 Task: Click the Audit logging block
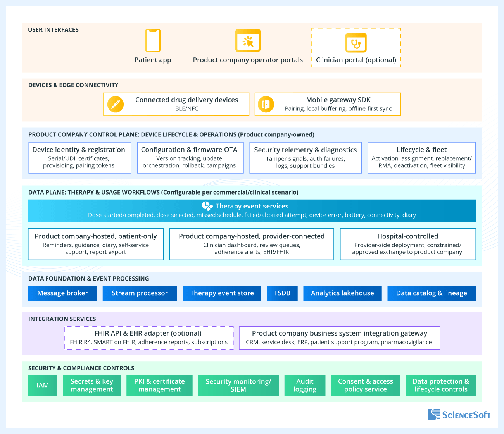(x=305, y=386)
